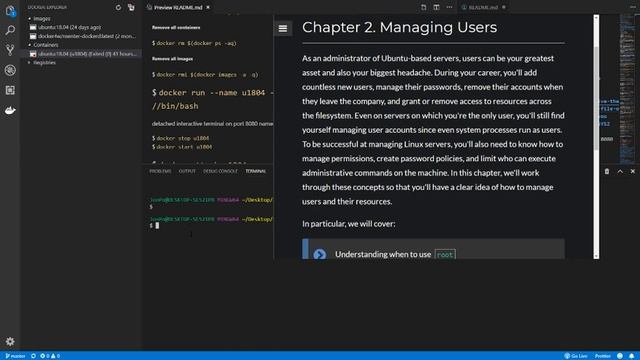640x360 pixels.
Task: Open the Docker whale view
Action: (x=10, y=110)
